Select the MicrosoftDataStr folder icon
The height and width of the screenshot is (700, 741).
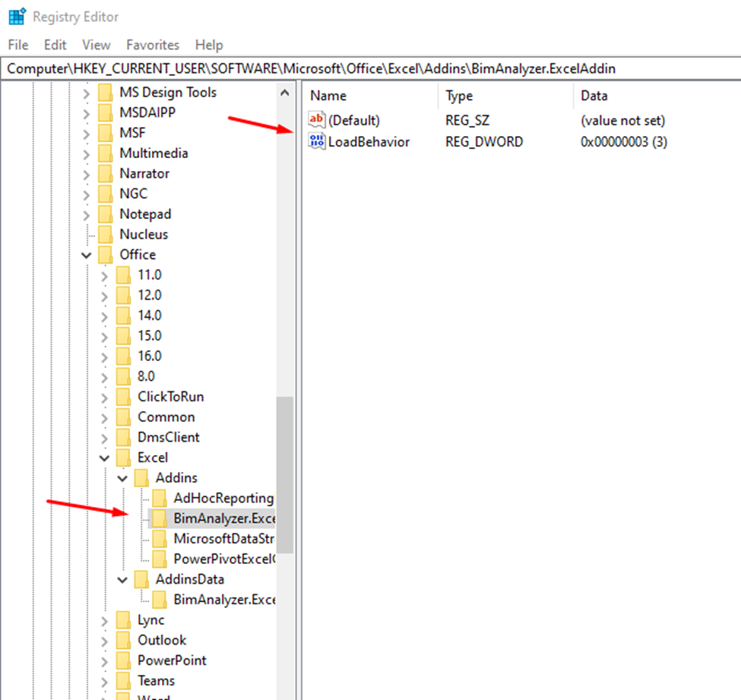click(x=160, y=540)
